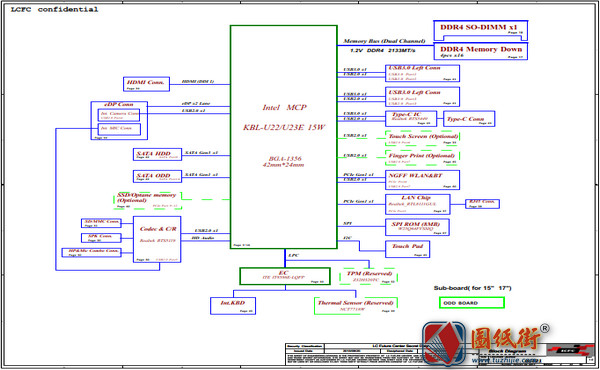Click the Type-C Conn block
Viewport: 600px width, 370px height.
(469, 119)
